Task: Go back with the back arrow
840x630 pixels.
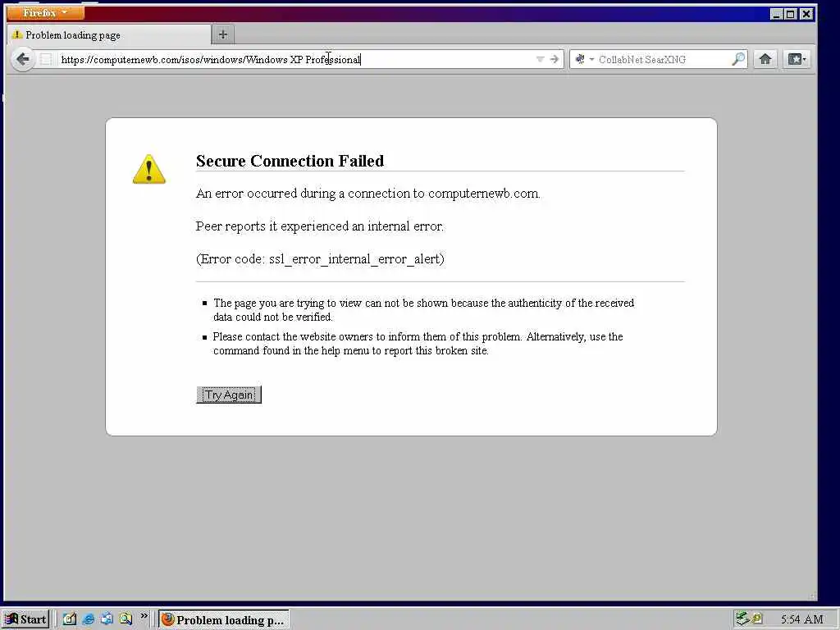Action: tap(23, 59)
